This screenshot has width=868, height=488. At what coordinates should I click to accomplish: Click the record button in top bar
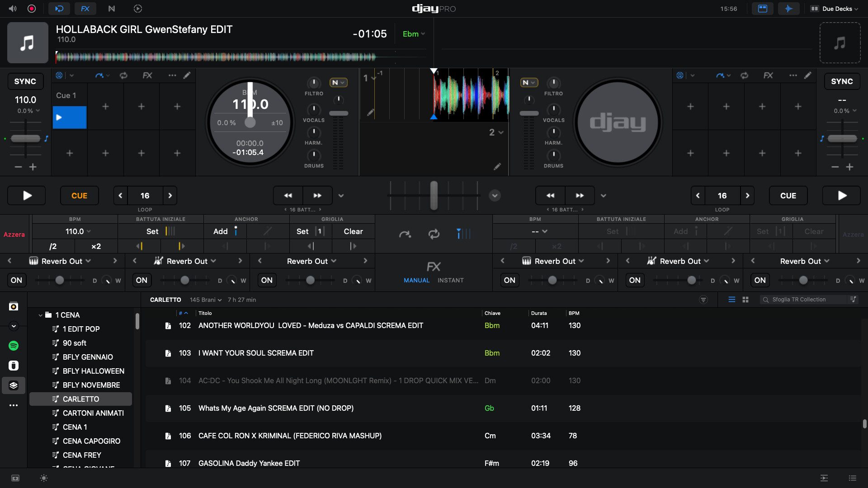tap(32, 9)
